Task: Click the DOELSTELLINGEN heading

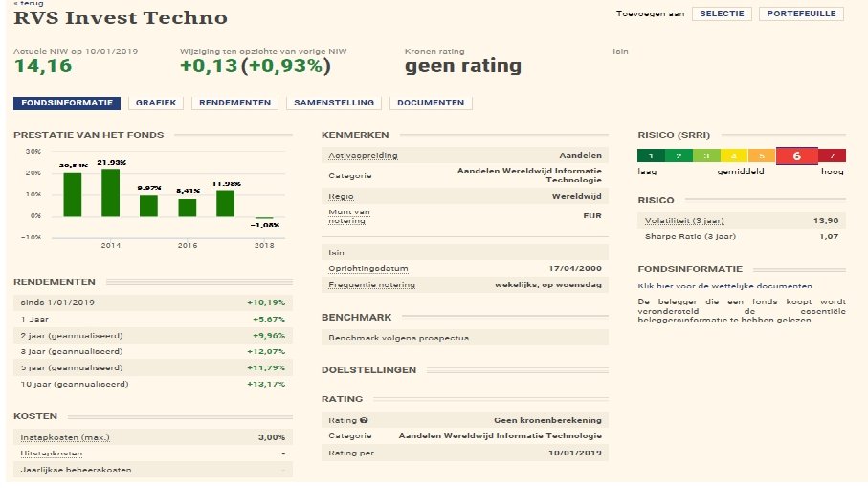Action: pos(368,370)
